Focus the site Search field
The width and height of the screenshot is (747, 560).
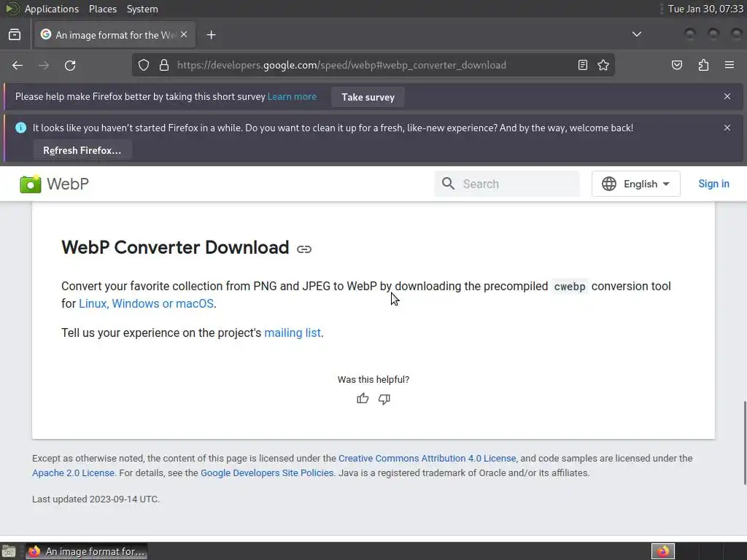(x=507, y=184)
